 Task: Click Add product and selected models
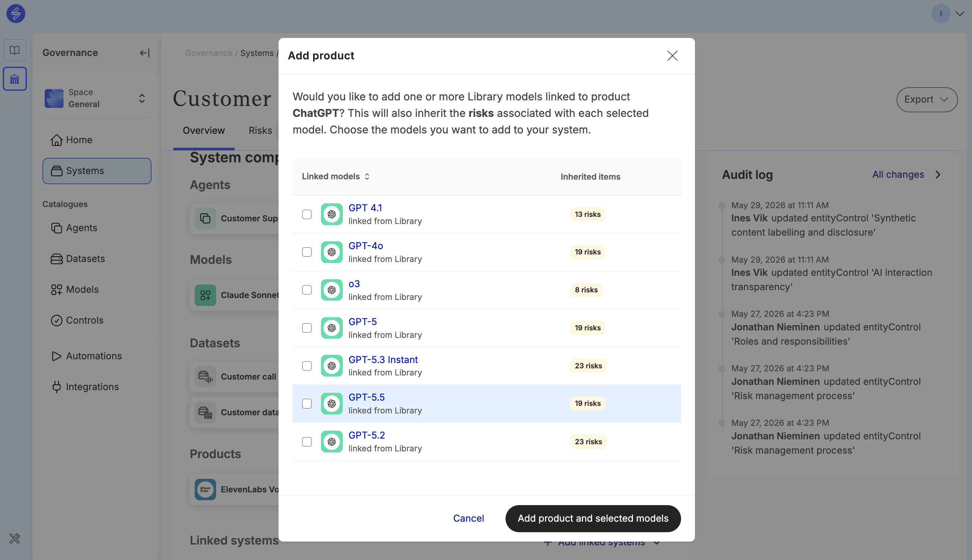click(593, 518)
